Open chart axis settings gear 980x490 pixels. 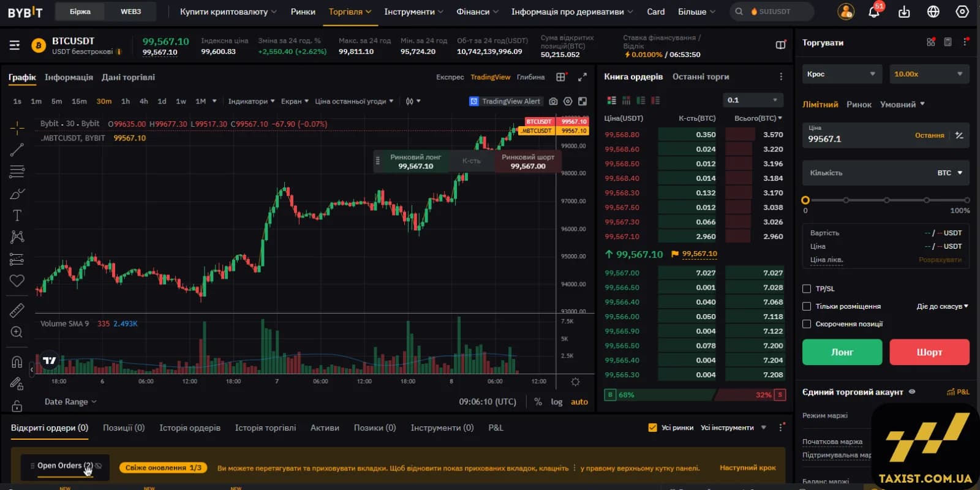click(575, 382)
